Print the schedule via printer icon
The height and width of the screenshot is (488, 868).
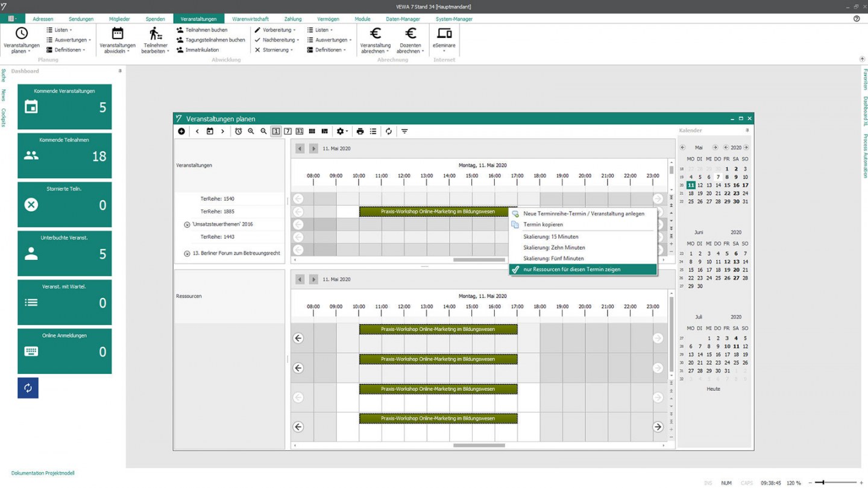[360, 132]
